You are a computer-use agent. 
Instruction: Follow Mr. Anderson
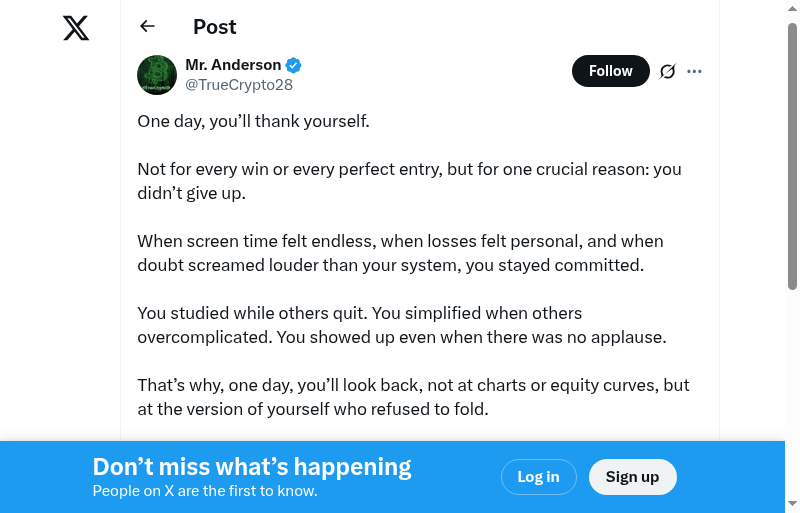[x=610, y=71]
